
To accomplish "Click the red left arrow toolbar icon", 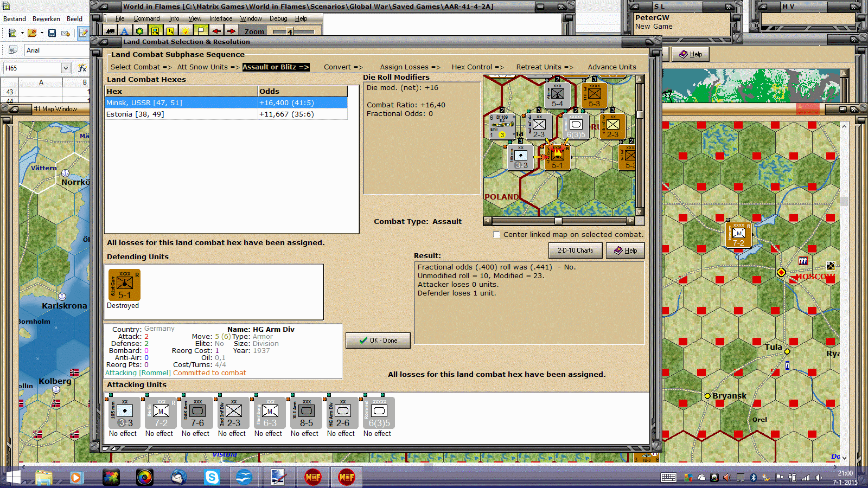I will pyautogui.click(x=216, y=31).
